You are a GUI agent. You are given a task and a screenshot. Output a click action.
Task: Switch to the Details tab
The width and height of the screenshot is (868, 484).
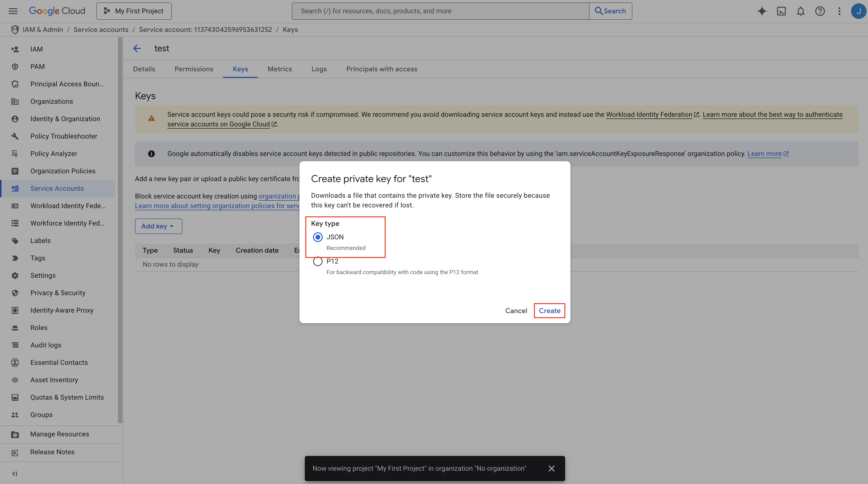pyautogui.click(x=144, y=69)
